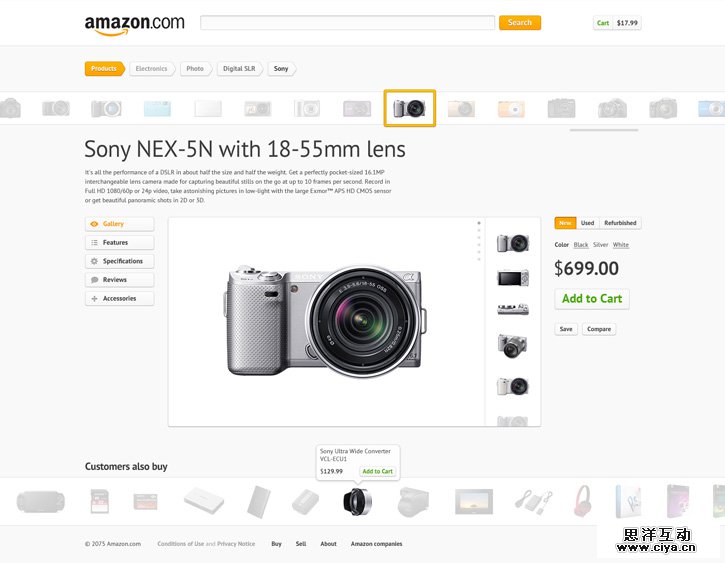The height and width of the screenshot is (563, 725).
Task: Choose the Black color option
Action: pyautogui.click(x=581, y=245)
